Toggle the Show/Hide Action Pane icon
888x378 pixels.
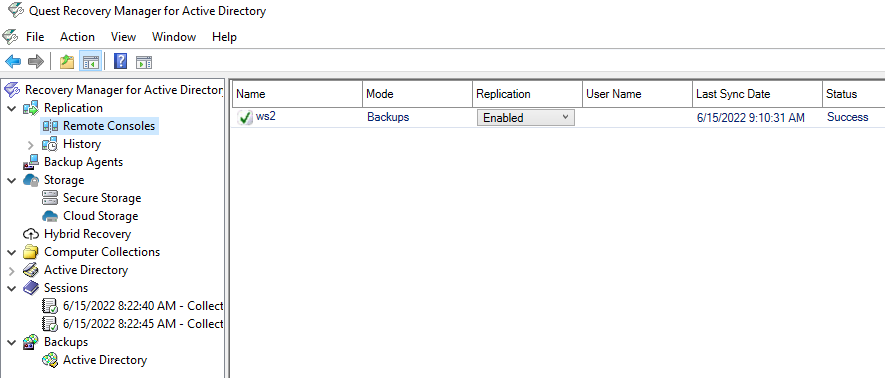(x=144, y=62)
